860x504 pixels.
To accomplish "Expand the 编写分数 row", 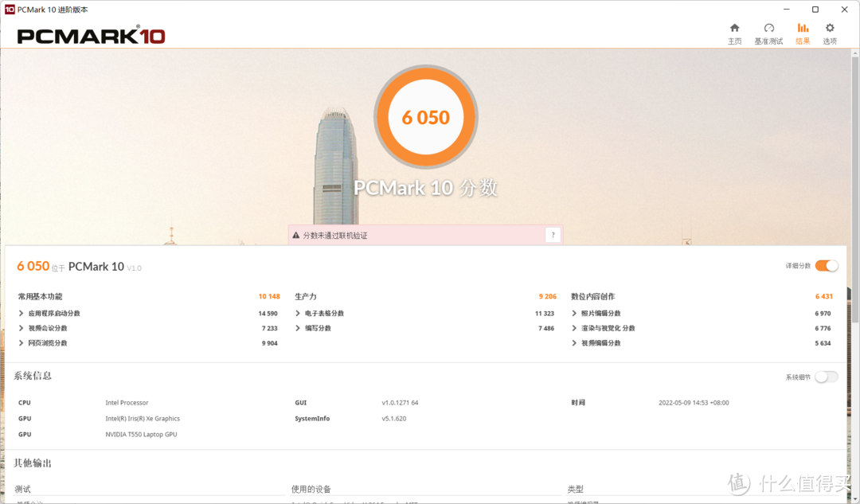I will click(298, 328).
